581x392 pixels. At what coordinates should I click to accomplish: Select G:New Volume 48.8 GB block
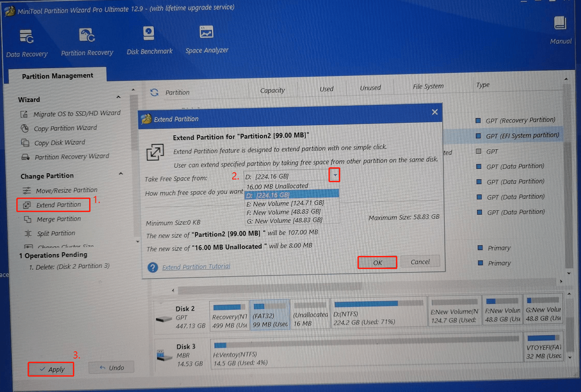click(543, 310)
